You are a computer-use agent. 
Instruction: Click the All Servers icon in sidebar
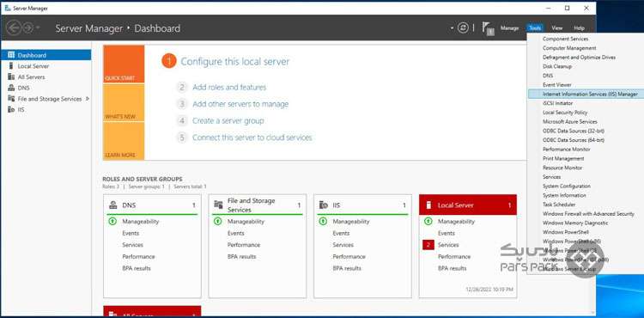[11, 76]
